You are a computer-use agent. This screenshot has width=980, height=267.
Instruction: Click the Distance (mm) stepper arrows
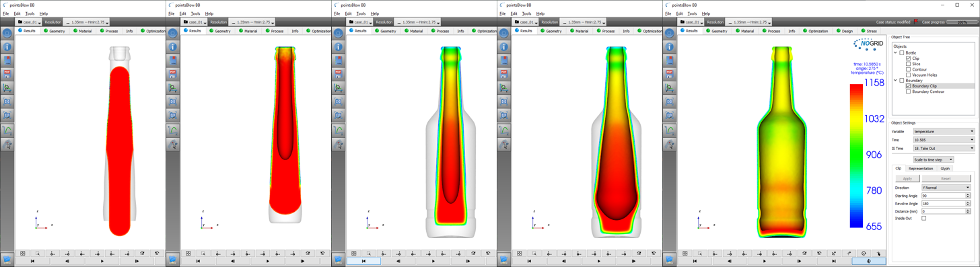968,211
